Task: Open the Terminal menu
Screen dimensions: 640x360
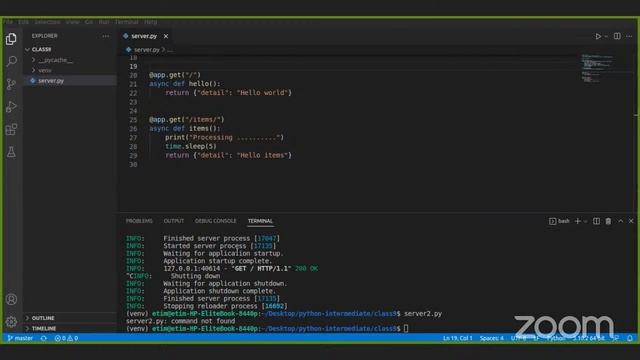Action: [x=127, y=22]
